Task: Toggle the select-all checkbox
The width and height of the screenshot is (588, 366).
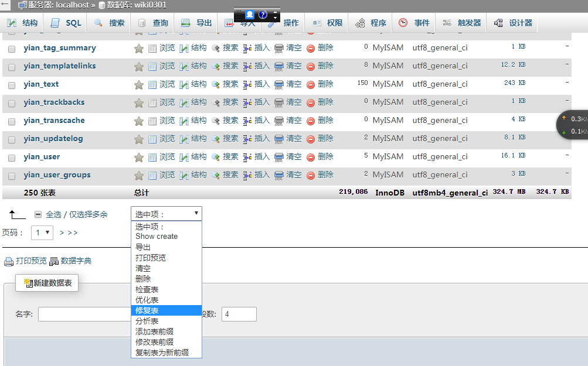Action: (x=38, y=214)
